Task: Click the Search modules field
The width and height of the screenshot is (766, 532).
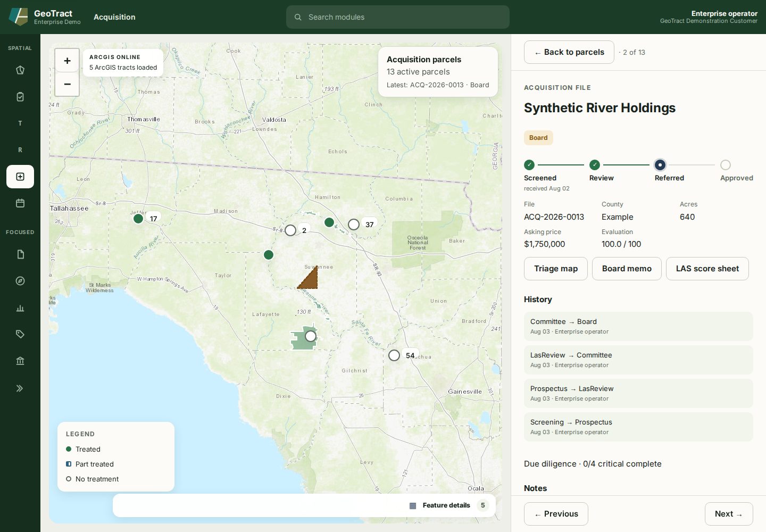Action: click(x=398, y=17)
